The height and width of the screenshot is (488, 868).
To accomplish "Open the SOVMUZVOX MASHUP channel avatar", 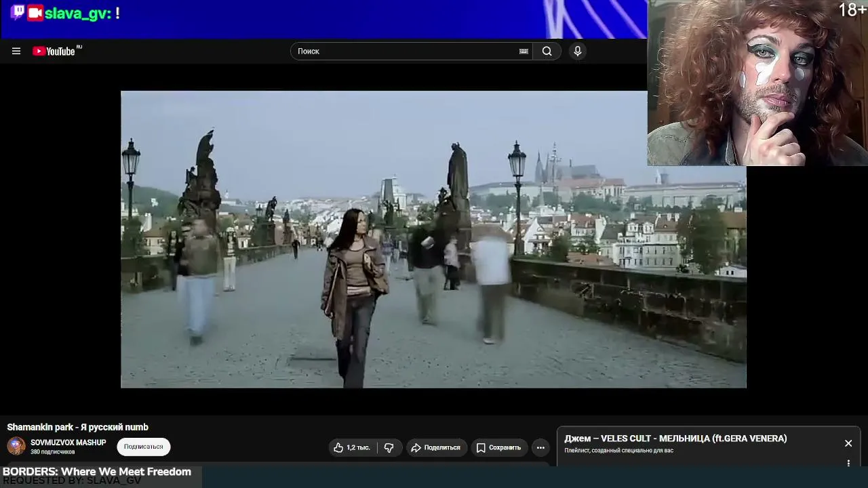I will pyautogui.click(x=16, y=446).
